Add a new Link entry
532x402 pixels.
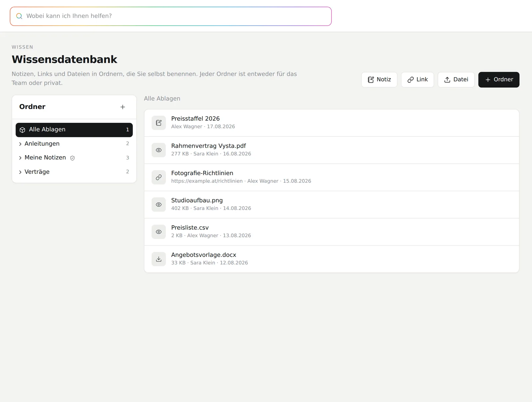(417, 80)
